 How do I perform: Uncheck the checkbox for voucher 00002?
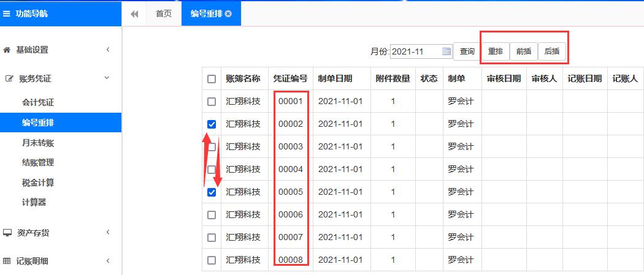coord(212,124)
